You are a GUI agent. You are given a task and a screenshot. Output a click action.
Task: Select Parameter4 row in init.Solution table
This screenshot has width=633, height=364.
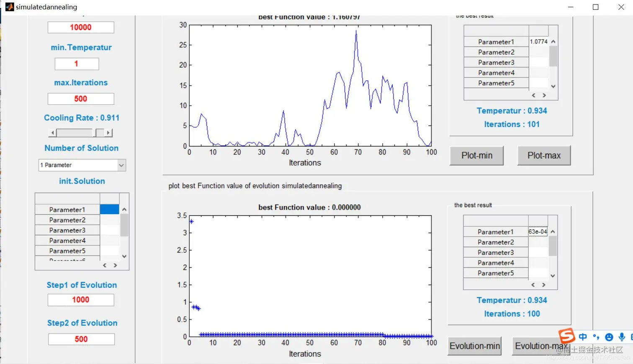(67, 241)
